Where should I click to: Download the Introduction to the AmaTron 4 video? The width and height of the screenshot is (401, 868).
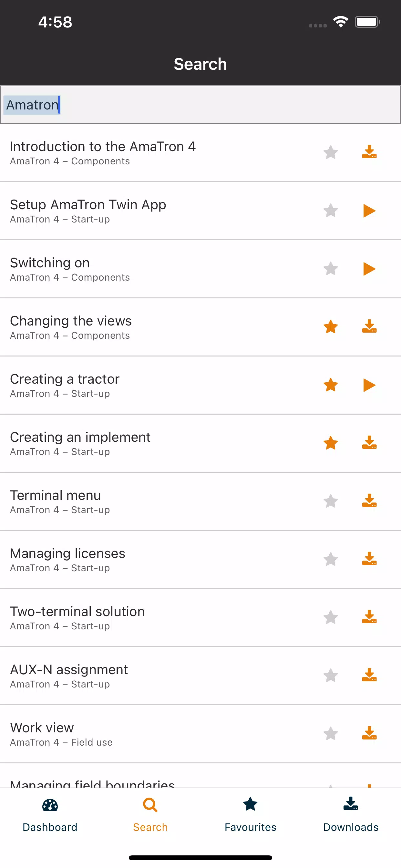(x=369, y=152)
